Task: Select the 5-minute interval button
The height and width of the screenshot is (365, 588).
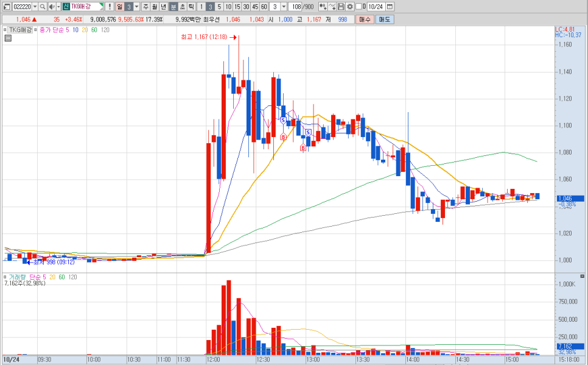Action: [x=219, y=7]
